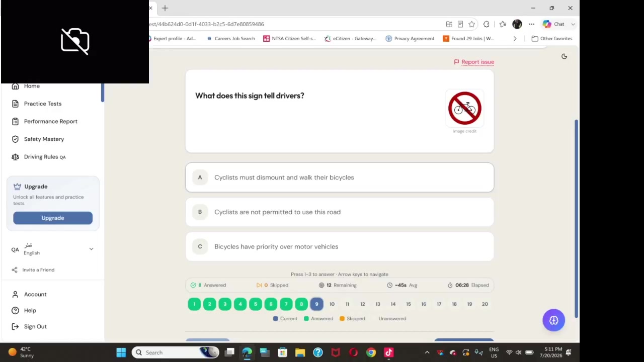The height and width of the screenshot is (362, 644).
Task: Click the no-bicycles sign image
Action: tap(464, 108)
